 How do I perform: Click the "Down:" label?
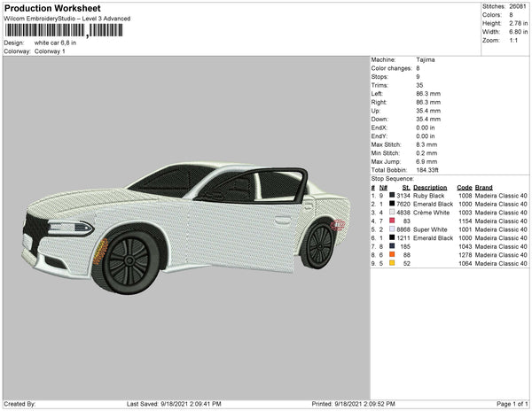(379, 120)
